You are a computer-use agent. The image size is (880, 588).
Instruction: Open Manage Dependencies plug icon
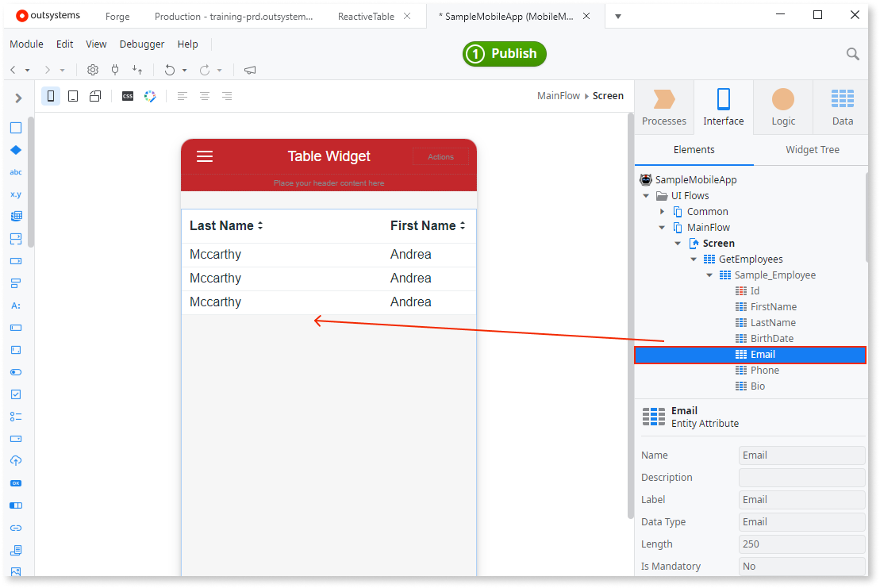[115, 70]
